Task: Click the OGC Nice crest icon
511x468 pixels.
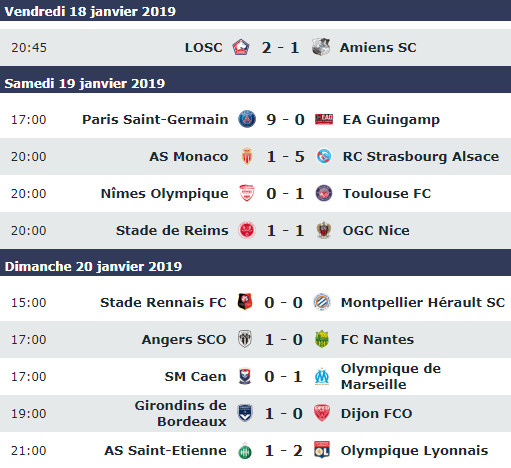Action: tap(324, 230)
